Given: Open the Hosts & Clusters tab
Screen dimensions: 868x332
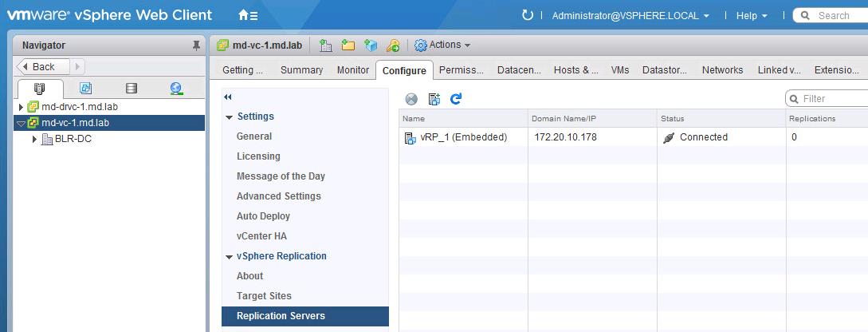Looking at the screenshot, I should coord(576,70).
